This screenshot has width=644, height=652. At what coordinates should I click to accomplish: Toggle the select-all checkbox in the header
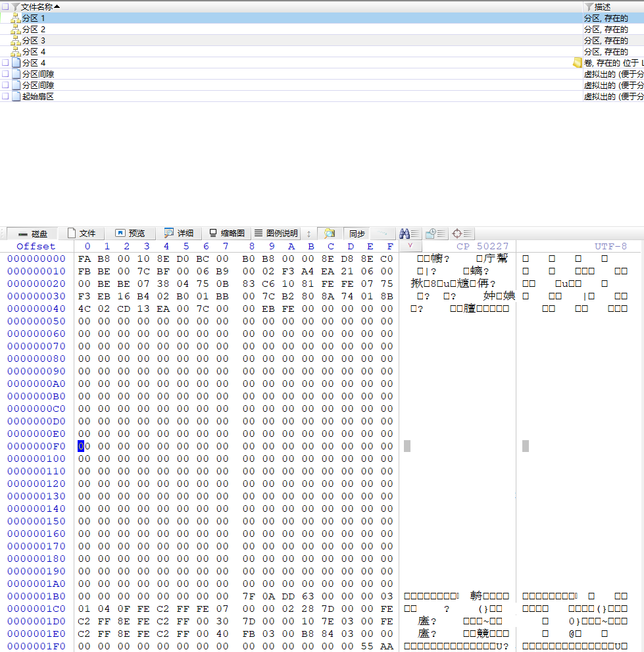[x=5, y=7]
